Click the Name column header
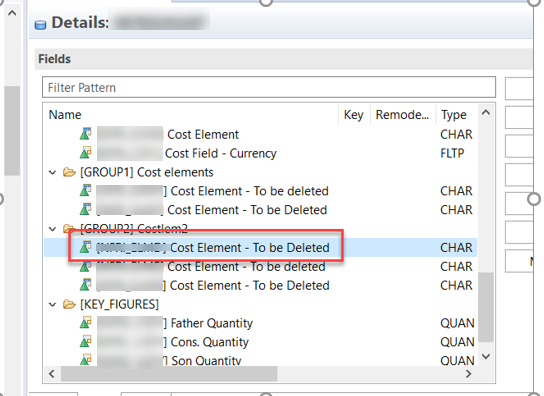Image resolution: width=544 pixels, height=396 pixels. click(x=65, y=115)
